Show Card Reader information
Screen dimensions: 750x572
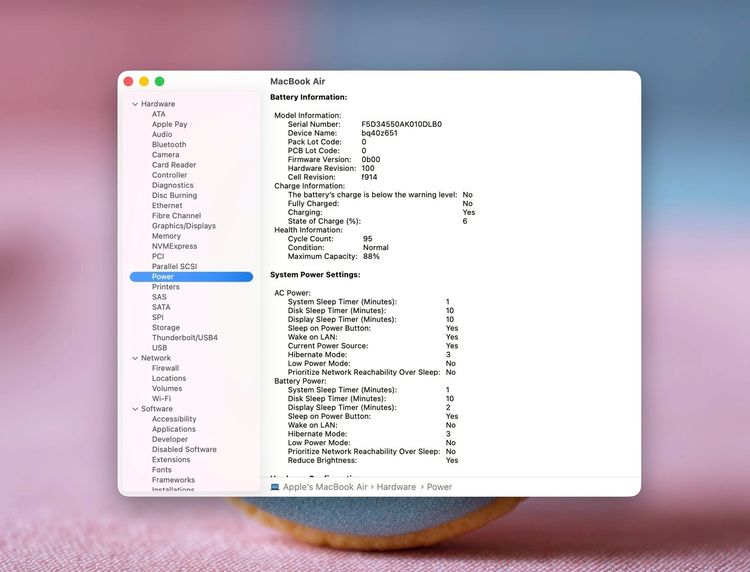tap(174, 165)
